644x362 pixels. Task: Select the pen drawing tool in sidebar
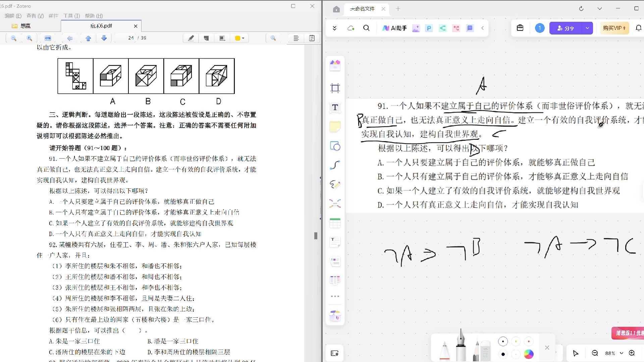(x=335, y=184)
